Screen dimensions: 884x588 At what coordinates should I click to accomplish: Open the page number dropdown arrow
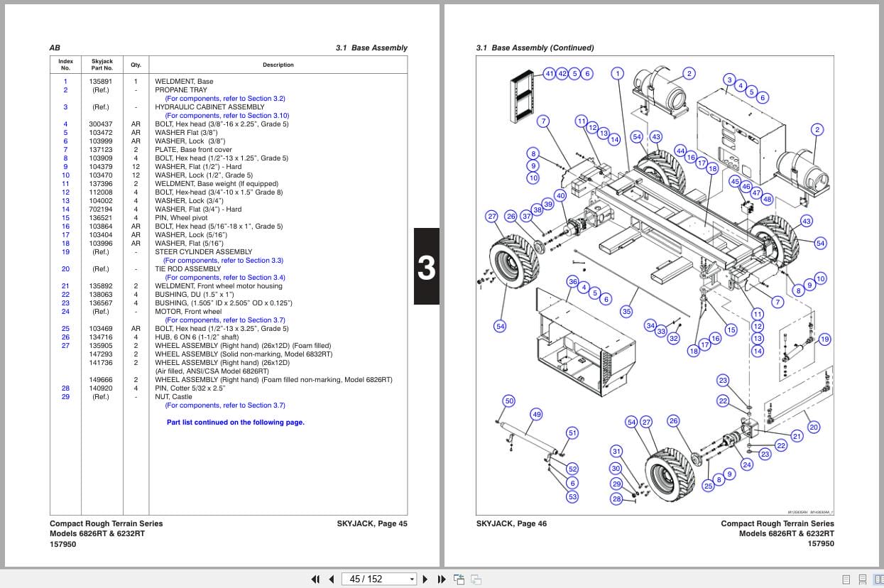click(412, 579)
